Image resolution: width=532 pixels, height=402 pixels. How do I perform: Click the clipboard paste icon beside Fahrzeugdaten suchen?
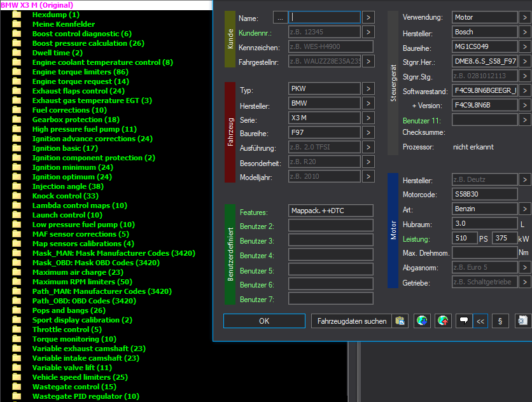[x=400, y=321]
